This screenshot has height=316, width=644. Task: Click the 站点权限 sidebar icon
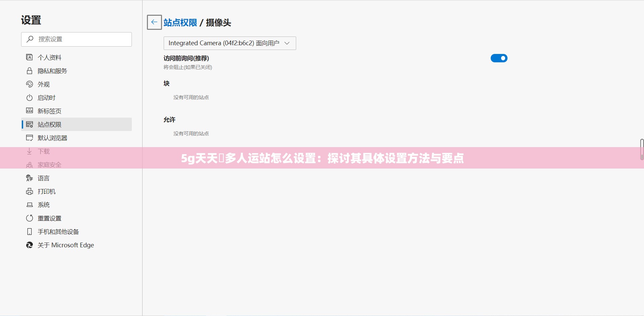30,124
